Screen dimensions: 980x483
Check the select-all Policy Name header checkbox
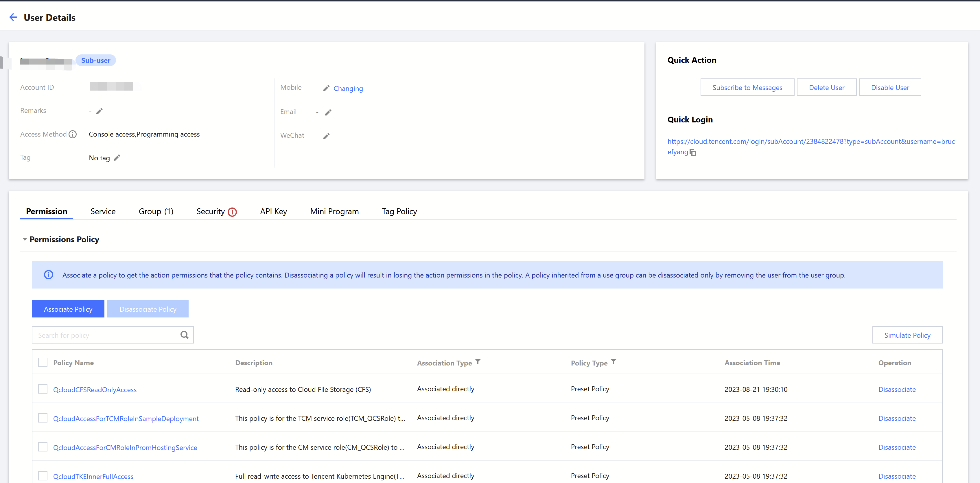[x=43, y=362]
